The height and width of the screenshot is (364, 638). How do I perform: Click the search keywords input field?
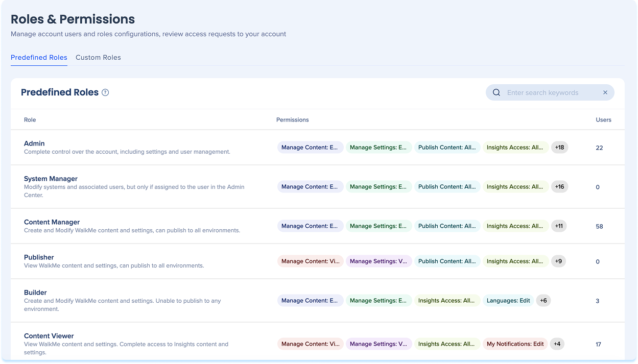(549, 92)
